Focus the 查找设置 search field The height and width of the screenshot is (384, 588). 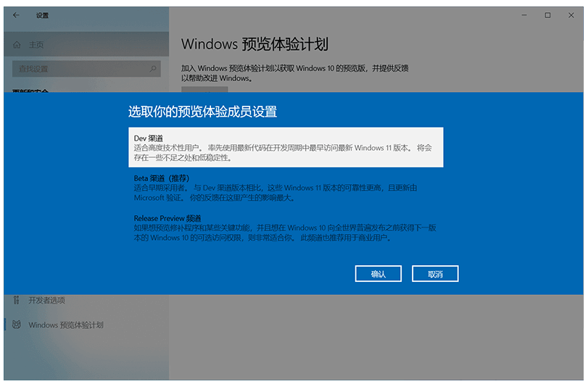pos(80,69)
